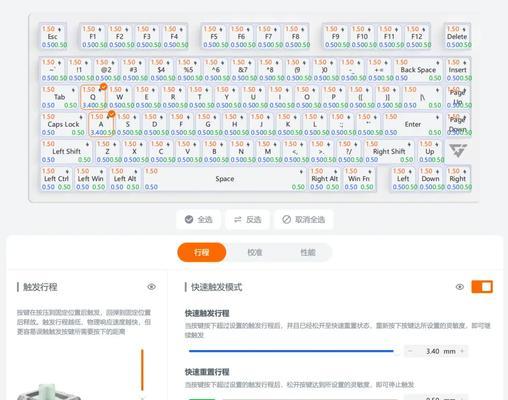The height and width of the screenshot is (400, 508).
Task: Select the Right arrow key
Action: 458,179
